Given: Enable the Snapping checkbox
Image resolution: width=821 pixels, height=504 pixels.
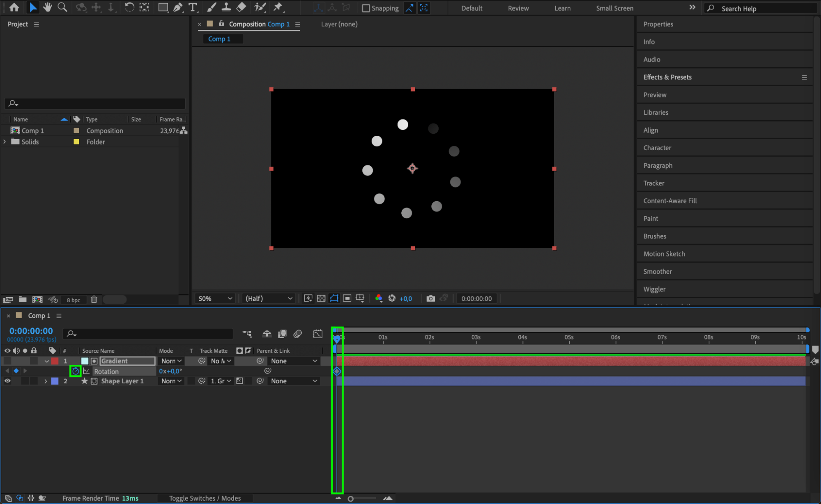Looking at the screenshot, I should (366, 8).
